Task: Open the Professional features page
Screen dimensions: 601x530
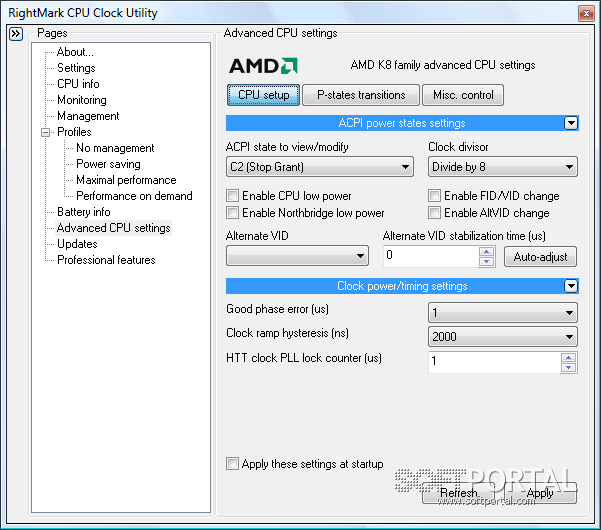Action: point(106,260)
